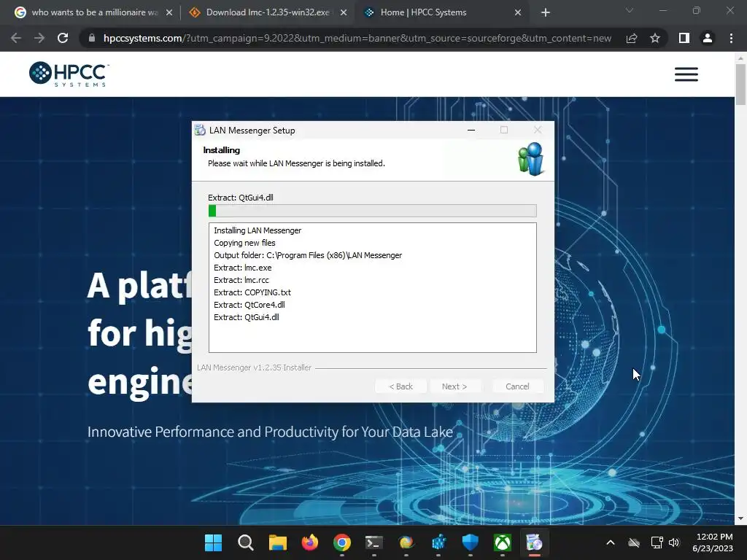Click Chrome icon in taskbar

point(341,542)
